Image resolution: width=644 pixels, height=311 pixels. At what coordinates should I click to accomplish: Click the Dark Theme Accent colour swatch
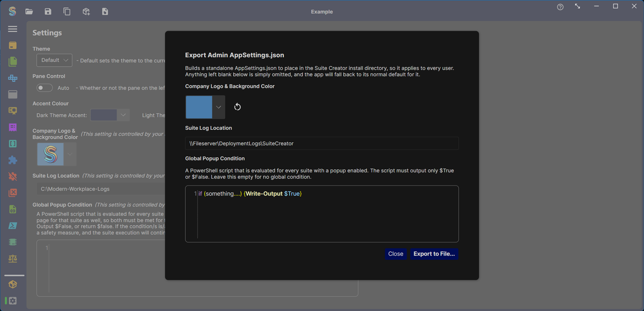(x=104, y=115)
